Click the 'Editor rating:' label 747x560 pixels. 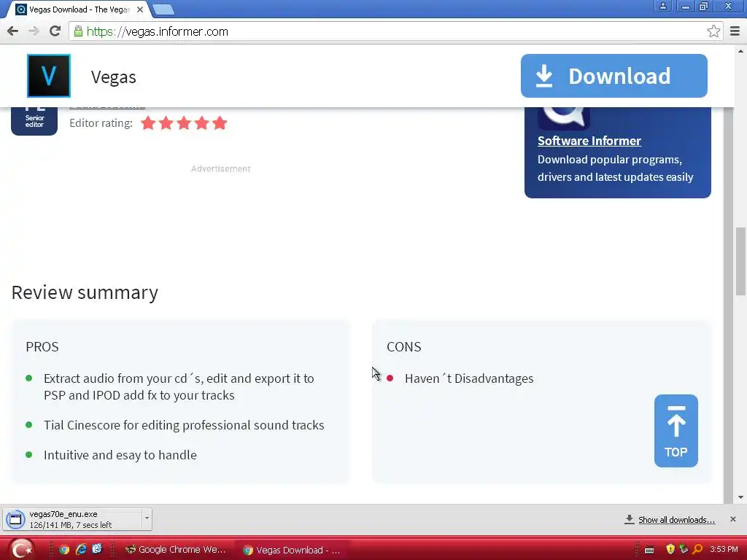[101, 122]
